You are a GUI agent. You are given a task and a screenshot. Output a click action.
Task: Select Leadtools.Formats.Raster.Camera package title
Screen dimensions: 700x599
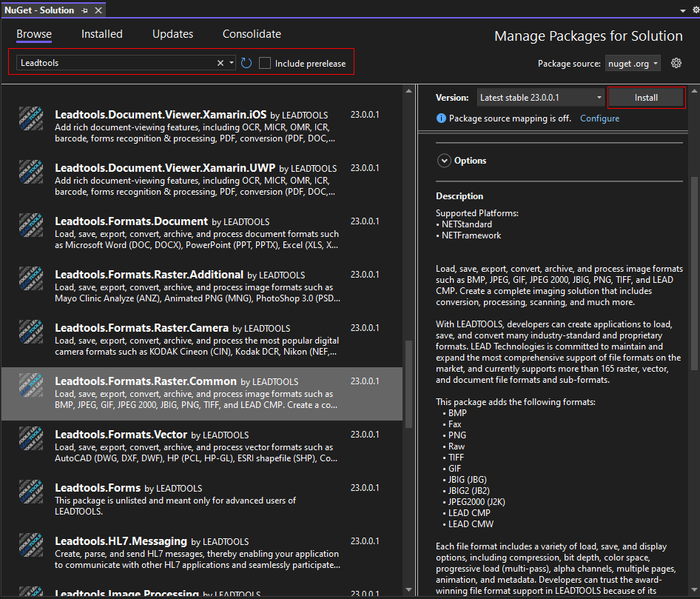click(141, 327)
